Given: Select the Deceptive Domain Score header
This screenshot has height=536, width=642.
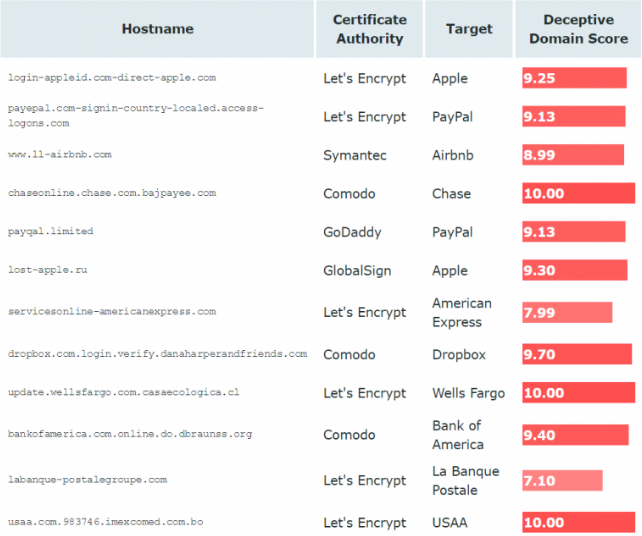Looking at the screenshot, I should click(578, 29).
